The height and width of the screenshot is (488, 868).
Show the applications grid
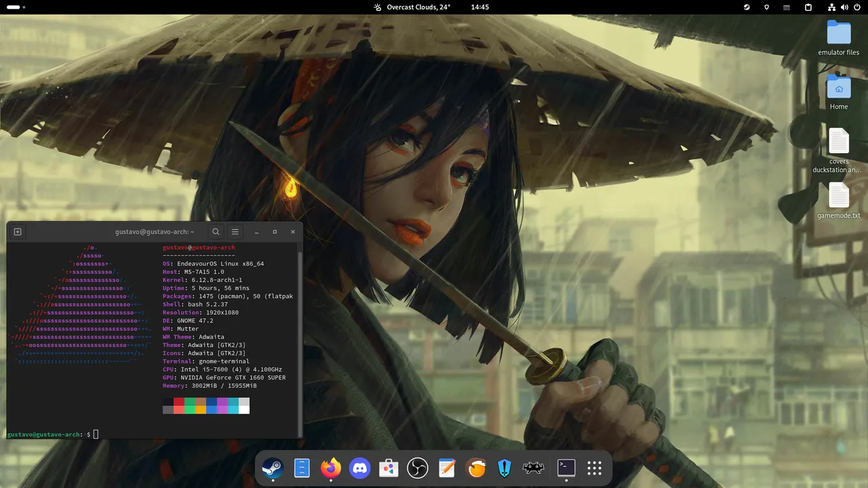[x=595, y=468]
